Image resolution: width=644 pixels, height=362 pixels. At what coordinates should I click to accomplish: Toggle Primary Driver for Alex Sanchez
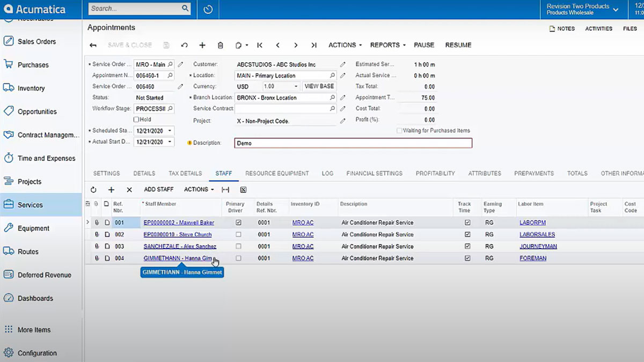point(238,246)
